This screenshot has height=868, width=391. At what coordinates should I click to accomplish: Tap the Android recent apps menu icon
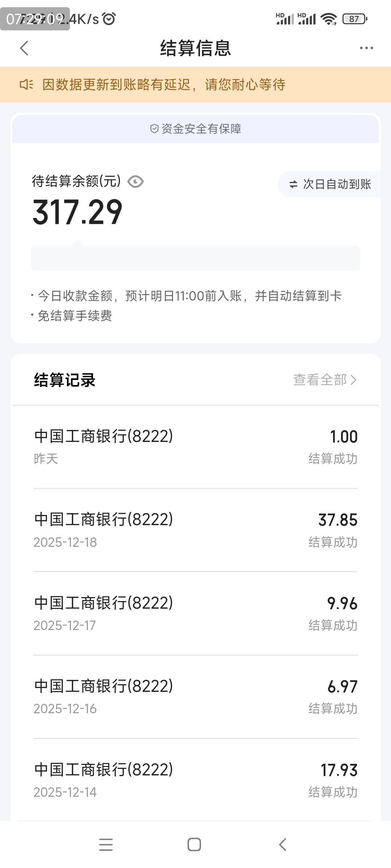click(x=106, y=845)
